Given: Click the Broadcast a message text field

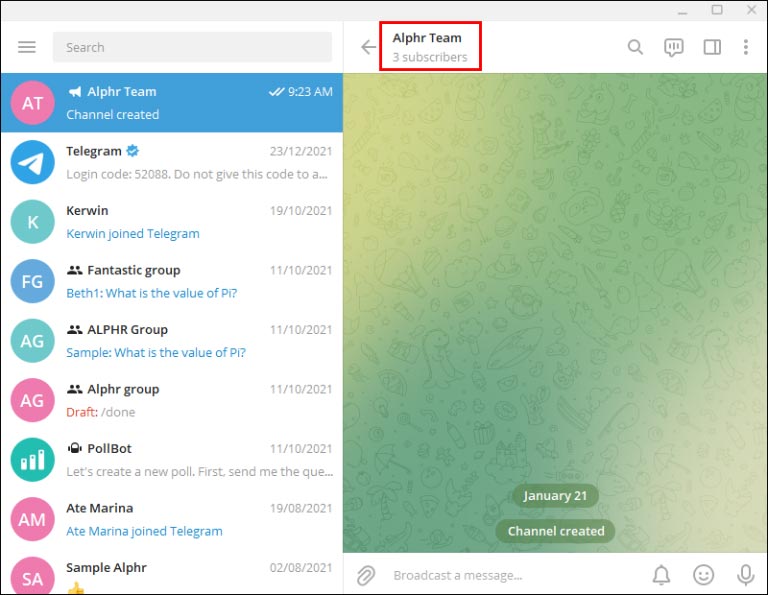Looking at the screenshot, I should click(x=509, y=575).
